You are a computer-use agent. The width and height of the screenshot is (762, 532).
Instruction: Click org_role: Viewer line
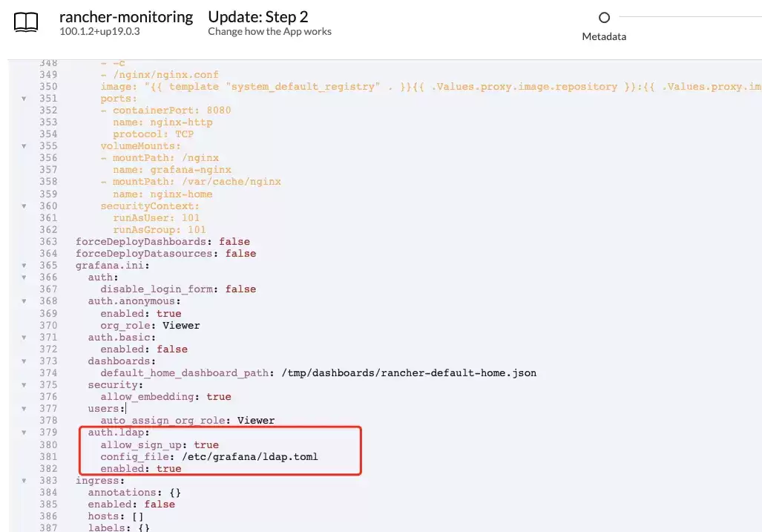tap(150, 326)
